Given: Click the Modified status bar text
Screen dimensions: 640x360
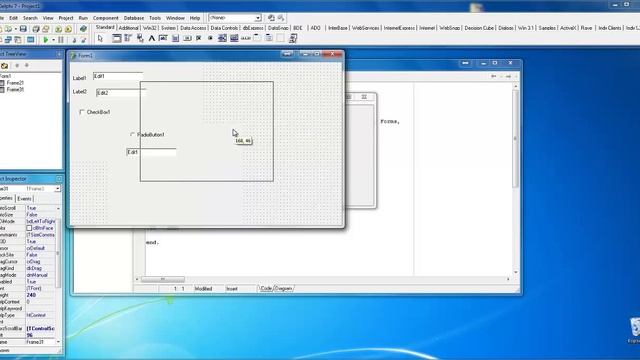Looking at the screenshot, I should 203,289.
